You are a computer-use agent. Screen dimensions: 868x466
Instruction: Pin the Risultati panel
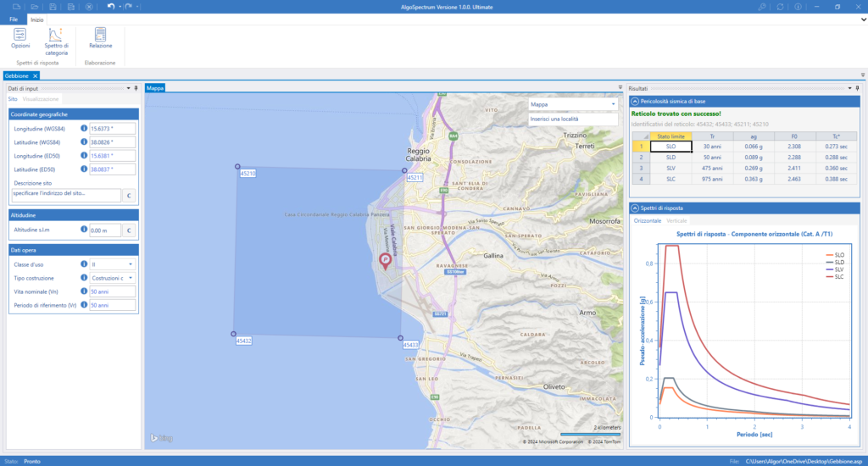click(858, 88)
